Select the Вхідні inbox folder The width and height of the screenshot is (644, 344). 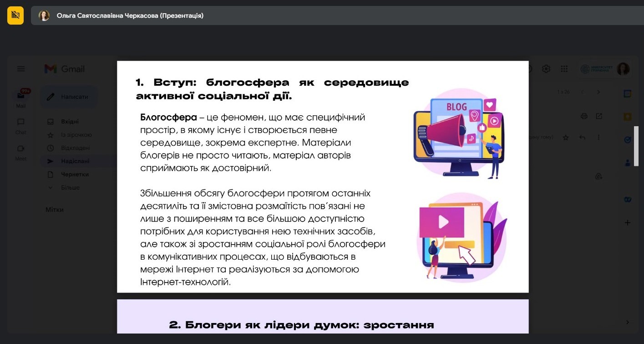70,122
